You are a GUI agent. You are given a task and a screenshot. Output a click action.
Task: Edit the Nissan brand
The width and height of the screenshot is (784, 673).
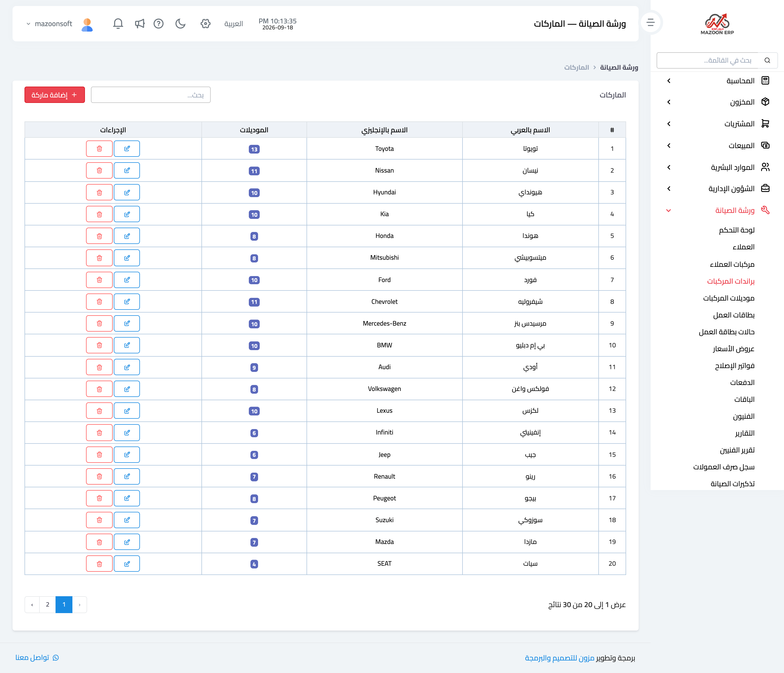click(x=127, y=171)
